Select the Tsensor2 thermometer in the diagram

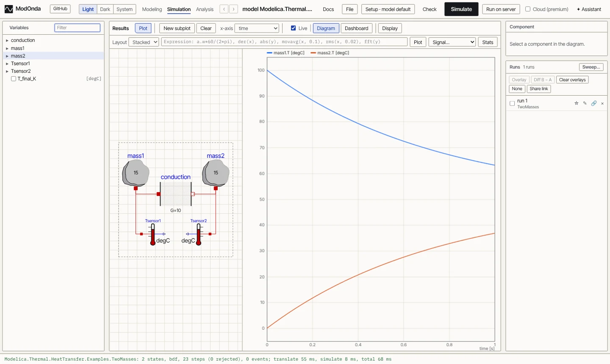pyautogui.click(x=198, y=234)
